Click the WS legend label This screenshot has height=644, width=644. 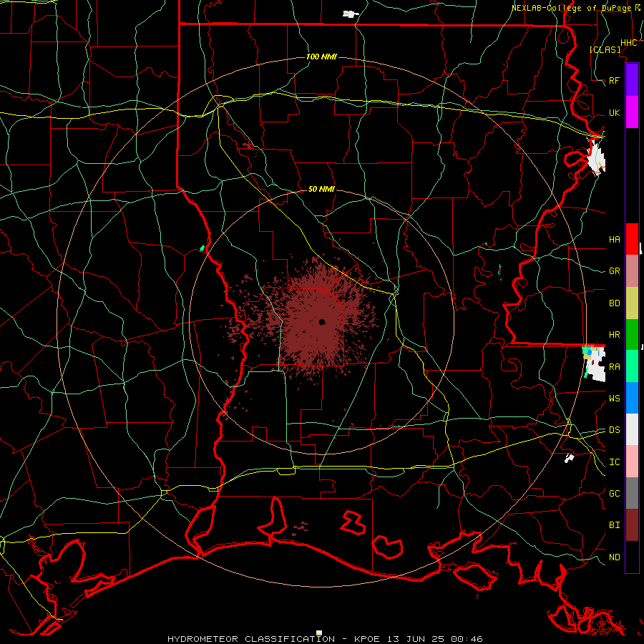pos(615,398)
